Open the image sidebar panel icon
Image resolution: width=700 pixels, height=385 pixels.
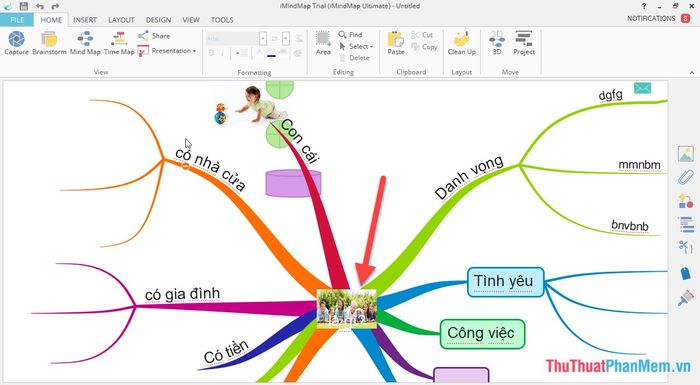(685, 154)
